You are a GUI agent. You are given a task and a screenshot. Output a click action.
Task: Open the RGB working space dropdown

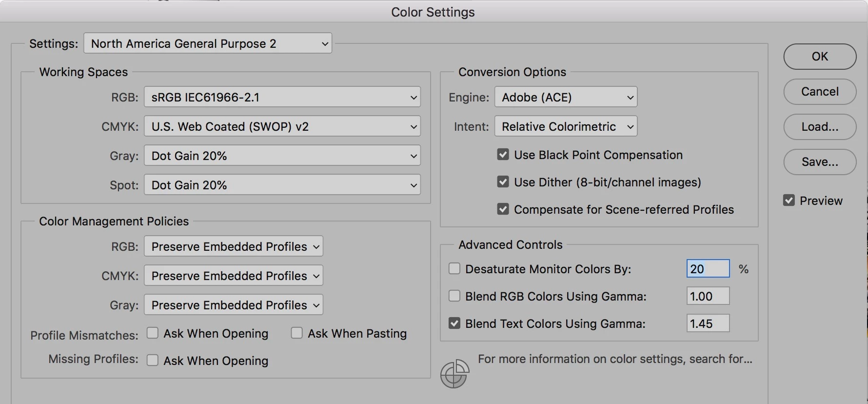(282, 97)
